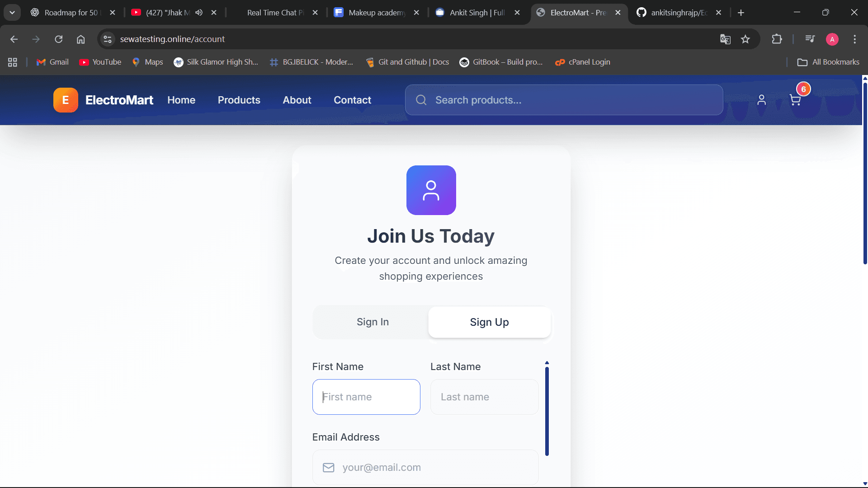Click the user account icon in header
The width and height of the screenshot is (868, 488).
pyautogui.click(x=761, y=100)
